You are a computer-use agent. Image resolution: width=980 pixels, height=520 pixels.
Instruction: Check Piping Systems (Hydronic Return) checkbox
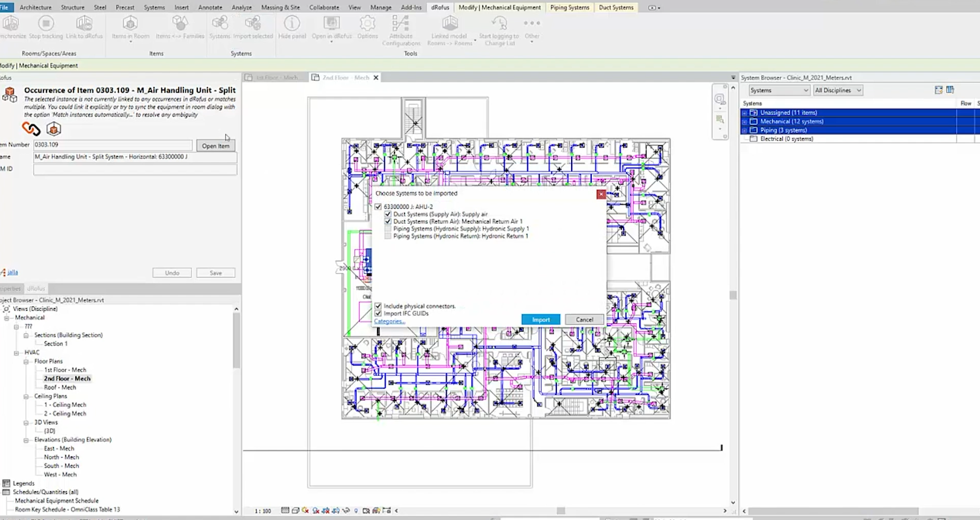388,236
